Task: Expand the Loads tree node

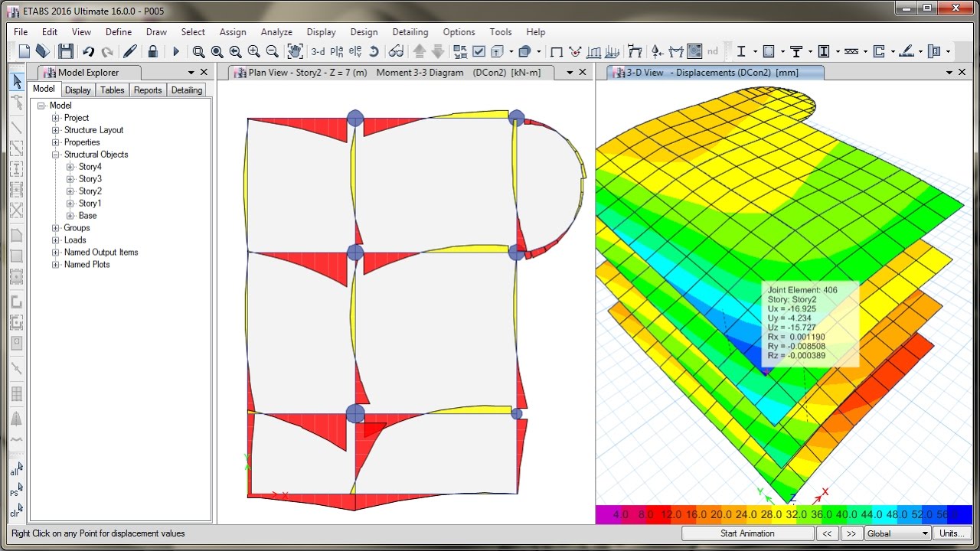Action: tap(55, 240)
